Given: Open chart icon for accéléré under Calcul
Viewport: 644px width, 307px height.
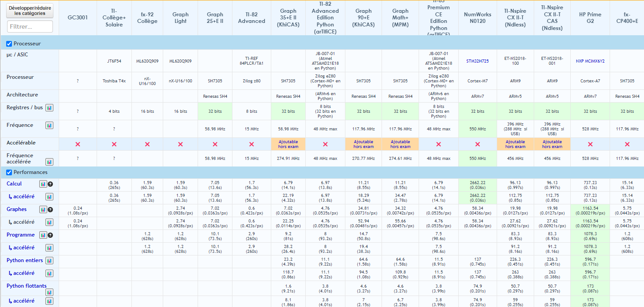Looking at the screenshot, I should point(49,197).
